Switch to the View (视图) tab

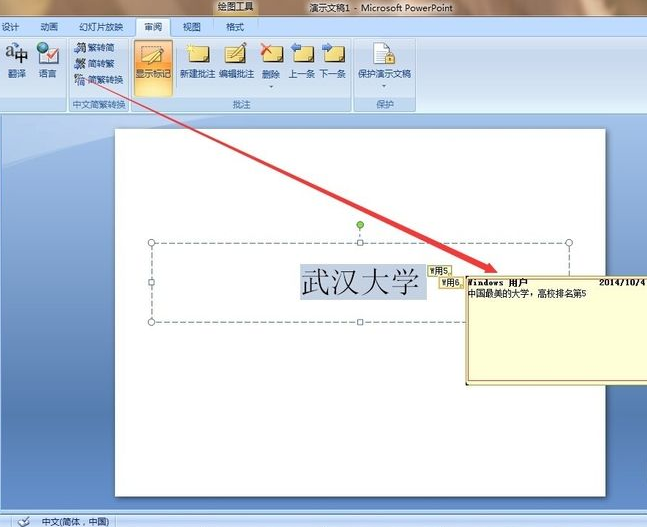point(191,27)
